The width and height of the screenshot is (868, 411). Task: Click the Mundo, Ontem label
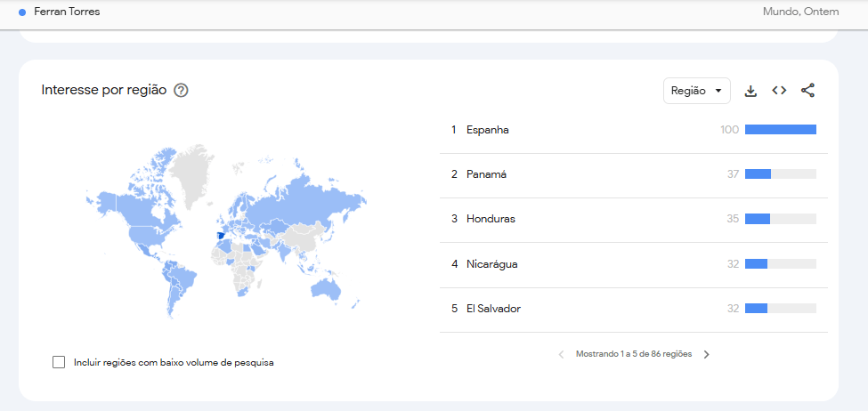[x=800, y=12]
